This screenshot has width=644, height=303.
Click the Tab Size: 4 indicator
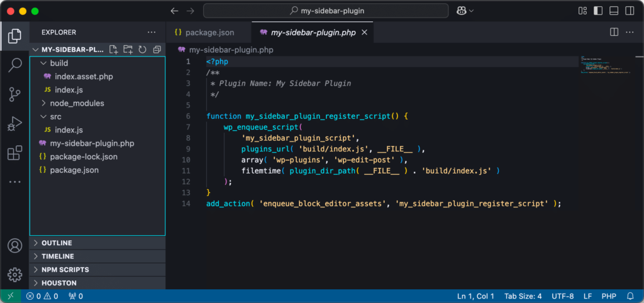523,296
